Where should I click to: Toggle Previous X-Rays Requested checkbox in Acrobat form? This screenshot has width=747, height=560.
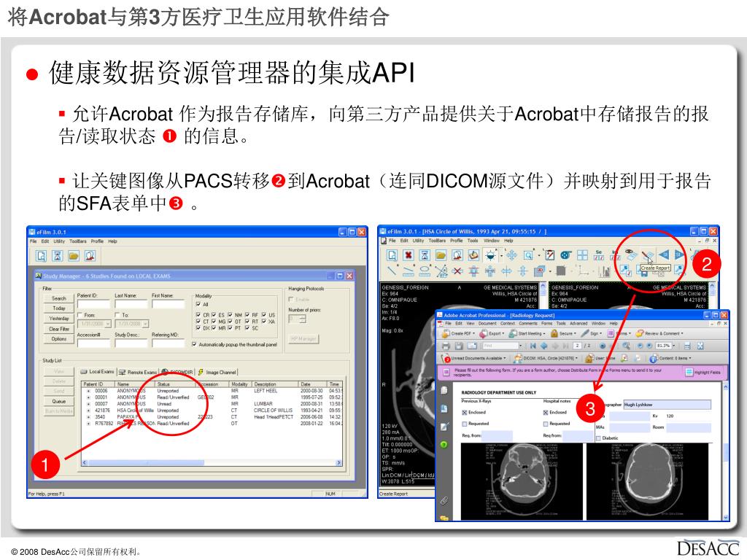(x=465, y=424)
